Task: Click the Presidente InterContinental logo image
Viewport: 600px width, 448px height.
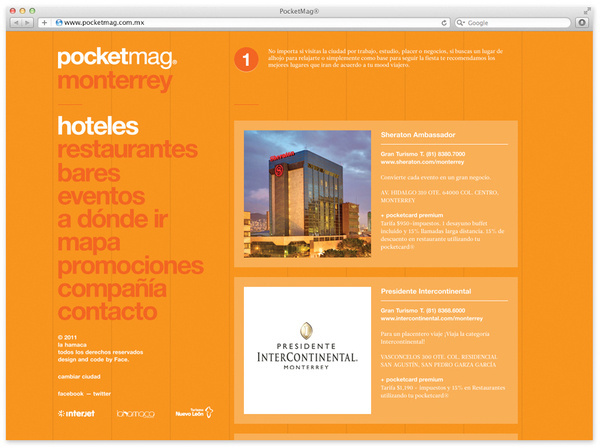Action: click(307, 350)
